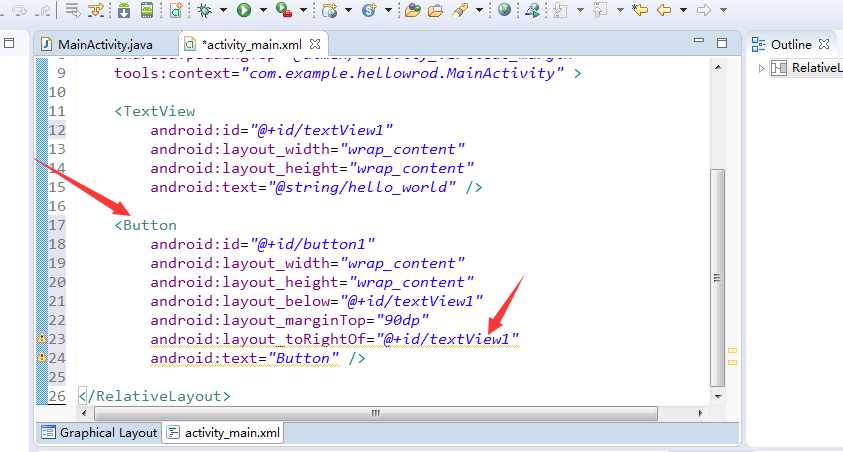Click the Next Annotation icon

pos(560,10)
